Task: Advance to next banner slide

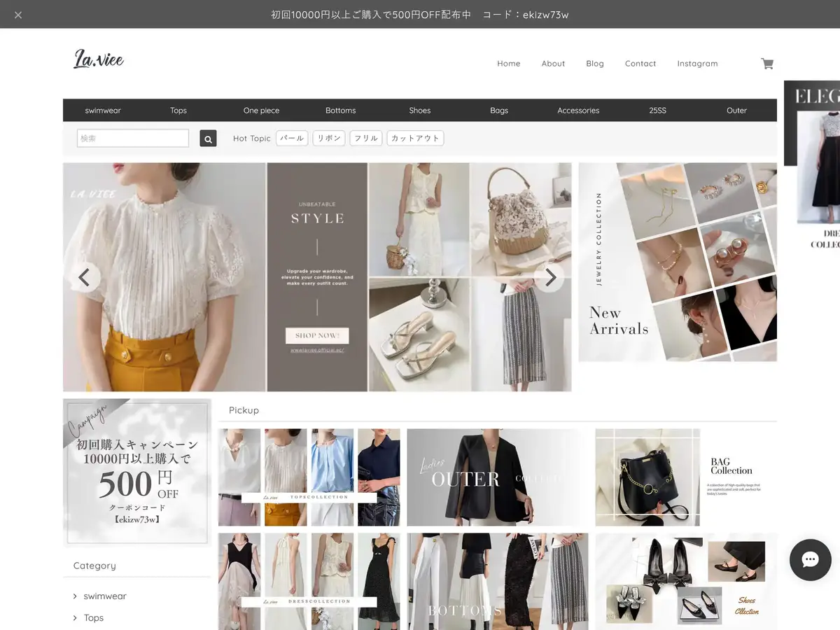Action: tap(550, 277)
